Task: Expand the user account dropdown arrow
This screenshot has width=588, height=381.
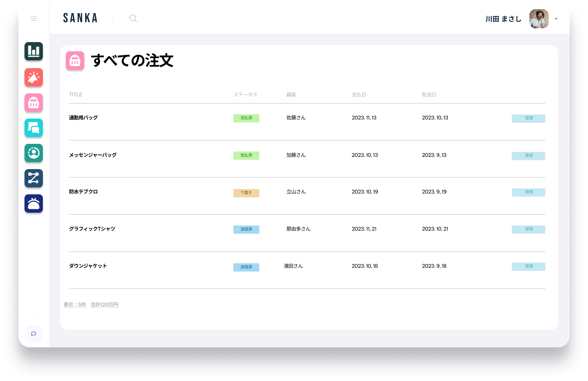Action: pos(556,19)
